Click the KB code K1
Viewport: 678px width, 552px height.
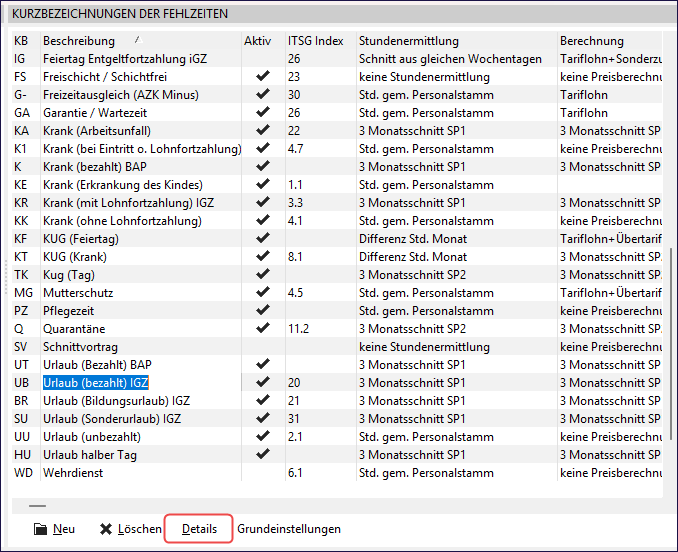pyautogui.click(x=20, y=149)
